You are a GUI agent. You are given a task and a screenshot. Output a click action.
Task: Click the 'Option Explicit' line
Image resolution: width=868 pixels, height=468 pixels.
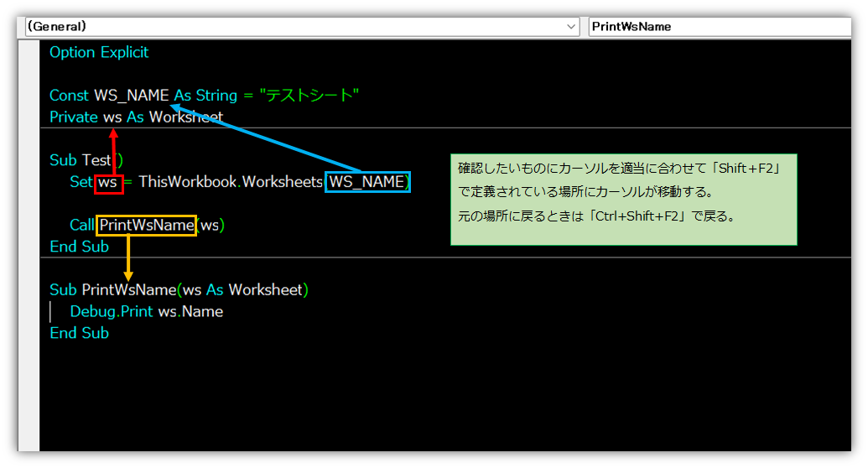(x=99, y=52)
